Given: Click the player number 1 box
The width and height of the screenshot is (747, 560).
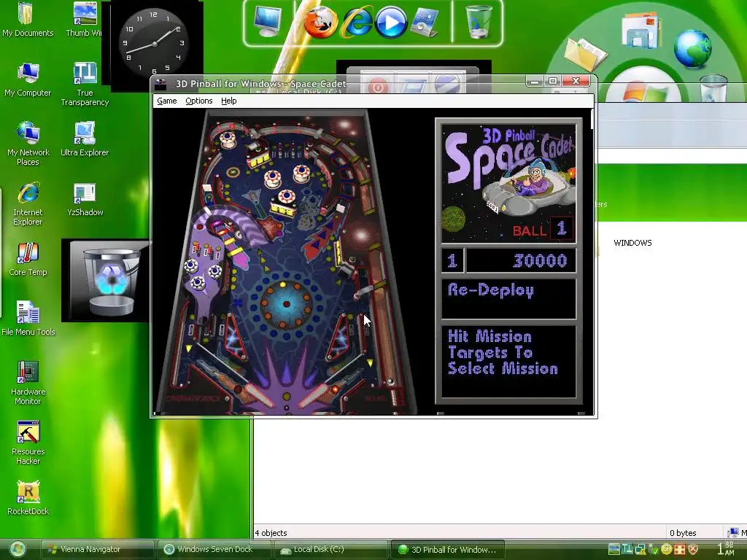Looking at the screenshot, I should (452, 260).
